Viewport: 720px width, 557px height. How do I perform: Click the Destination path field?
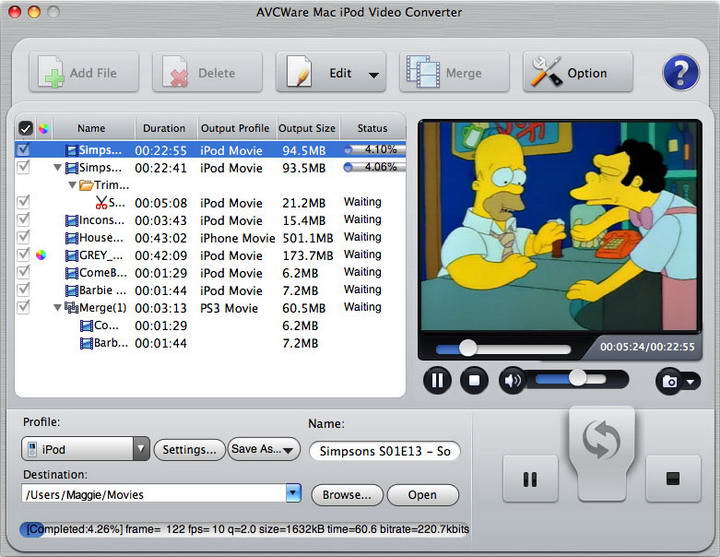point(154,494)
